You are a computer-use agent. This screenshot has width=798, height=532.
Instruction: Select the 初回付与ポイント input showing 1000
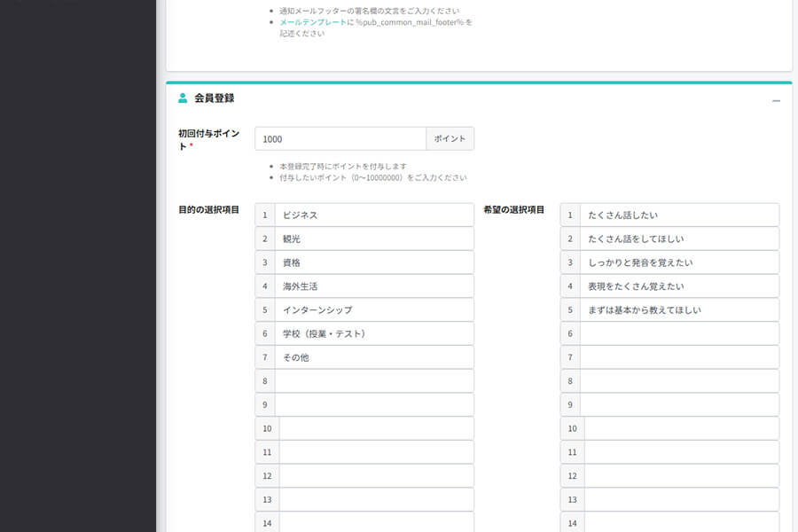click(340, 138)
